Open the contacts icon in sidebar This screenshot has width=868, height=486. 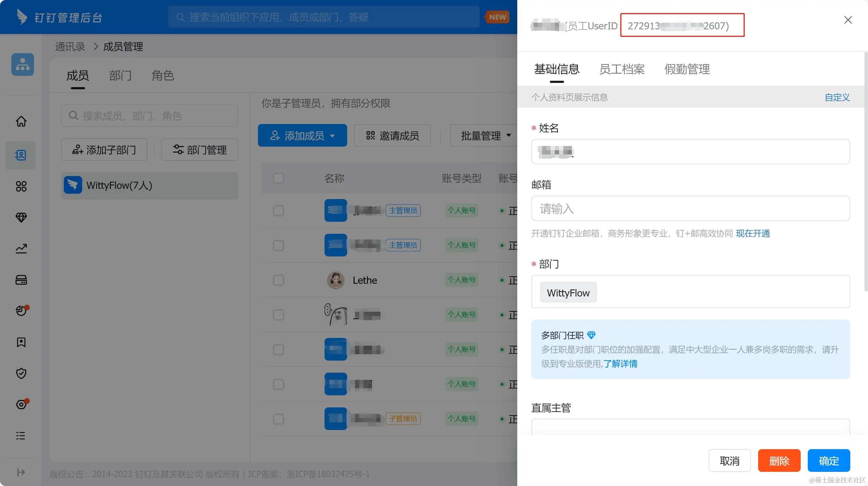pos(21,155)
